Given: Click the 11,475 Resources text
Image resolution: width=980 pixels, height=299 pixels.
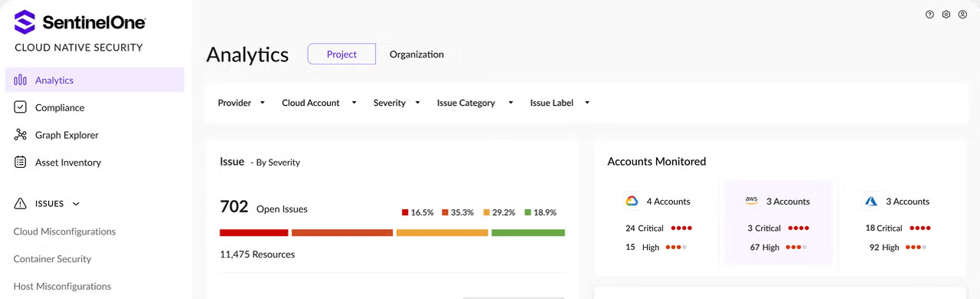Looking at the screenshot, I should [x=257, y=255].
